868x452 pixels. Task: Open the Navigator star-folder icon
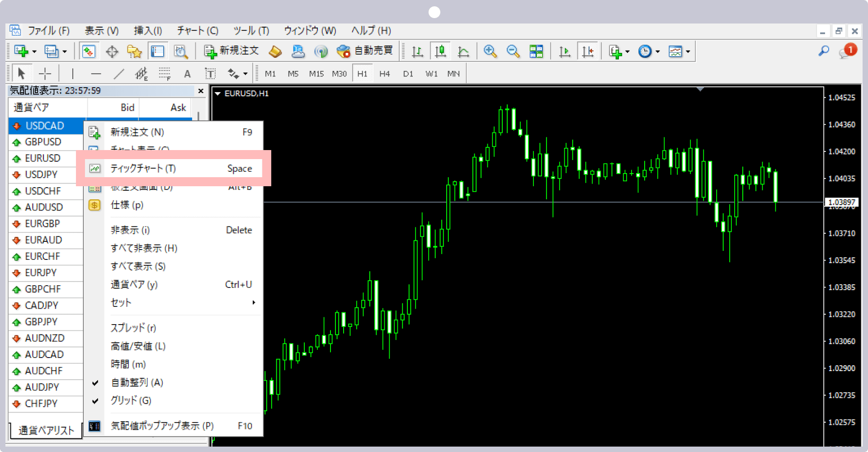tap(134, 51)
